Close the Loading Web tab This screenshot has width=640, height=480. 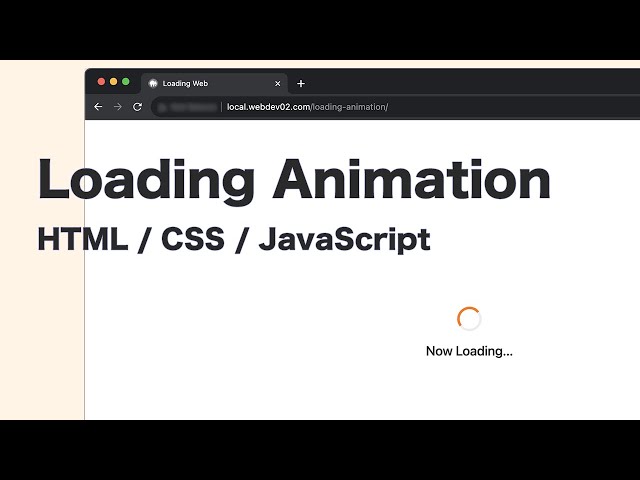[x=278, y=84]
